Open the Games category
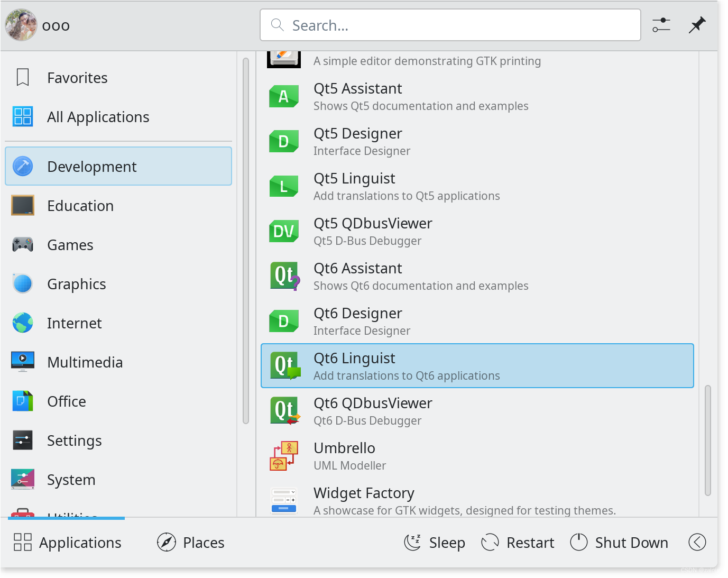728x578 pixels. coord(118,245)
